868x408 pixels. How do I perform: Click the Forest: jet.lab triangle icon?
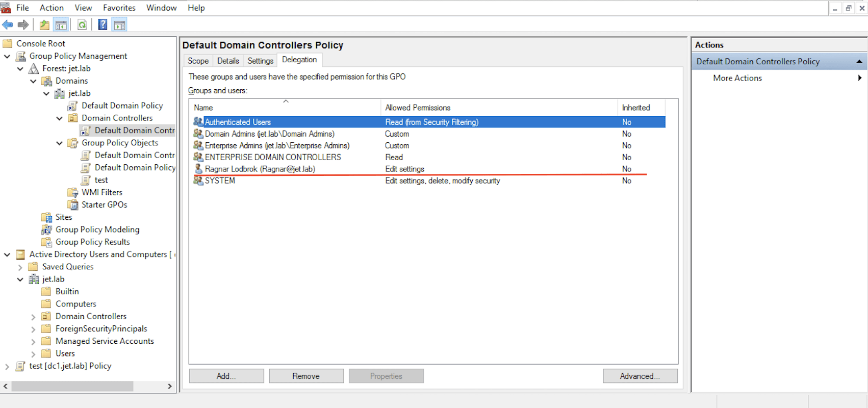[x=34, y=68]
